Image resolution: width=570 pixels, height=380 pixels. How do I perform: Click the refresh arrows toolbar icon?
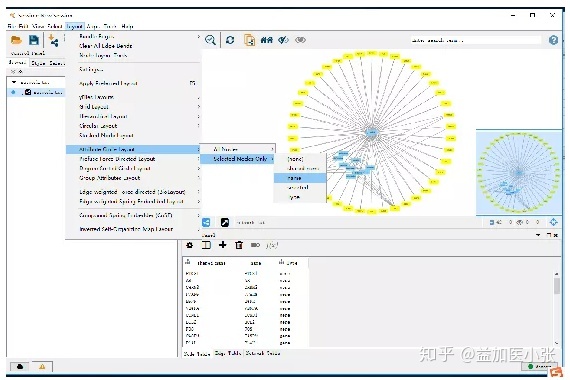tap(230, 40)
